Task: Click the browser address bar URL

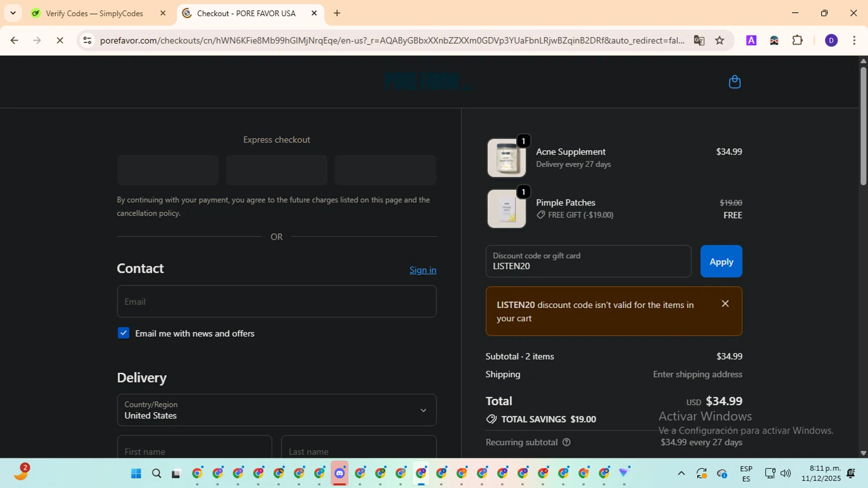Action: pyautogui.click(x=392, y=41)
